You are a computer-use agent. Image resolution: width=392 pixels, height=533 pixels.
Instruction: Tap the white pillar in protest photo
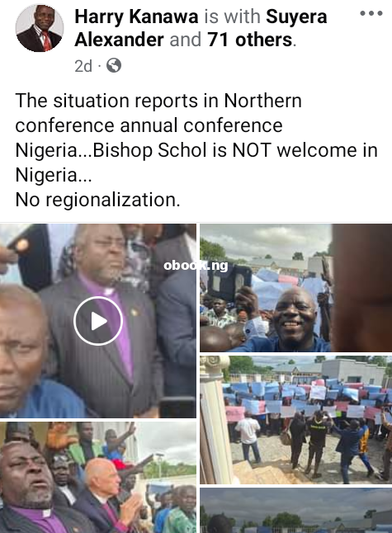tap(215, 420)
